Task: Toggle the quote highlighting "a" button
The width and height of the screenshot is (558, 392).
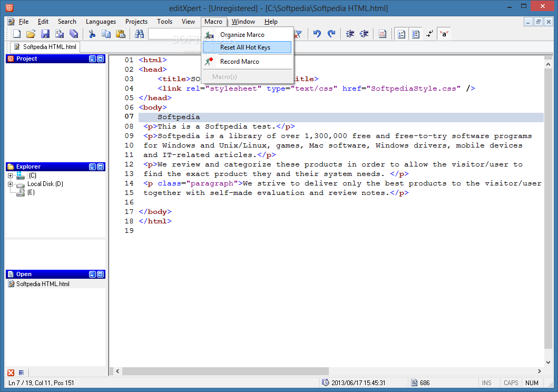Action: (x=444, y=34)
